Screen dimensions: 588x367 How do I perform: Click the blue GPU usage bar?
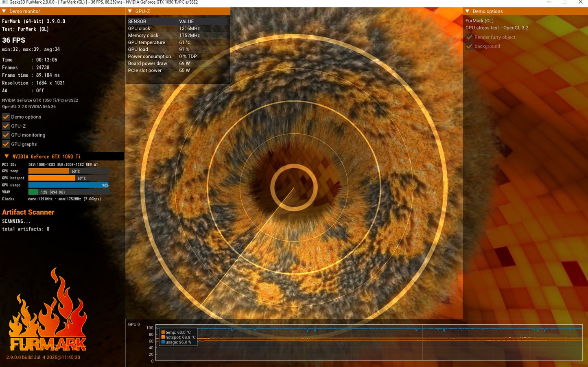69,185
